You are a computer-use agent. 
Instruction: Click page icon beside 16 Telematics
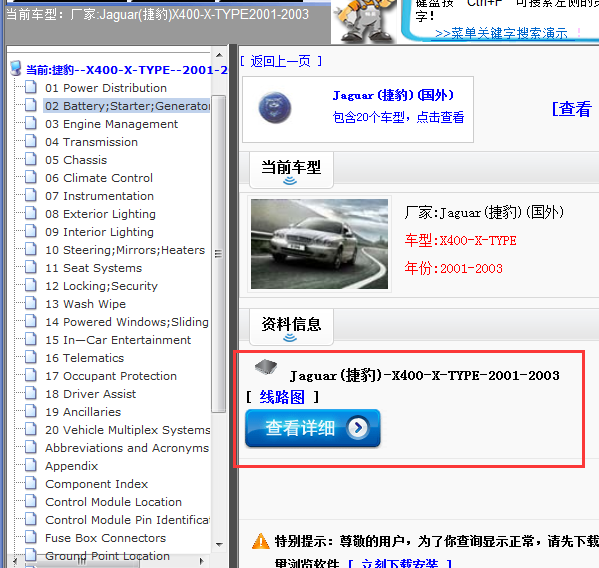point(31,357)
